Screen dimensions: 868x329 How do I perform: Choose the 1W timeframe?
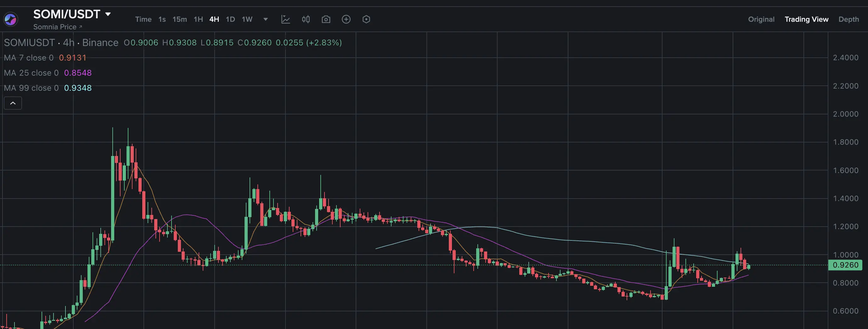247,19
